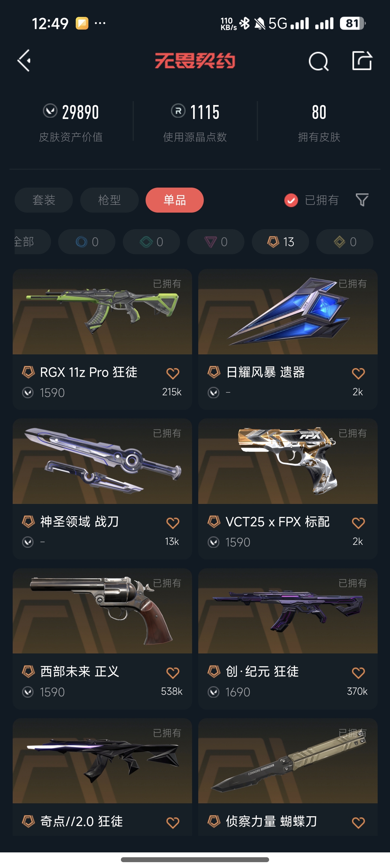Like the 西部未来 正义 skin heart

173,673
